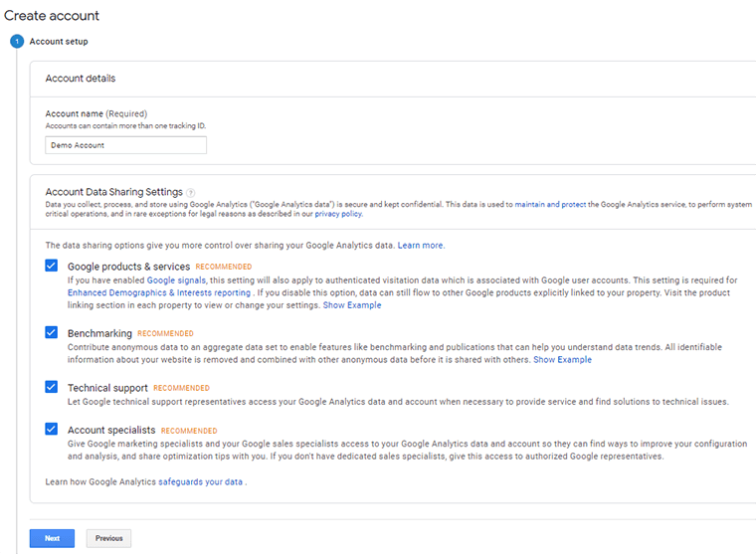This screenshot has width=756, height=554.
Task: Uncheck the Google products & services checkbox
Action: pos(52,267)
